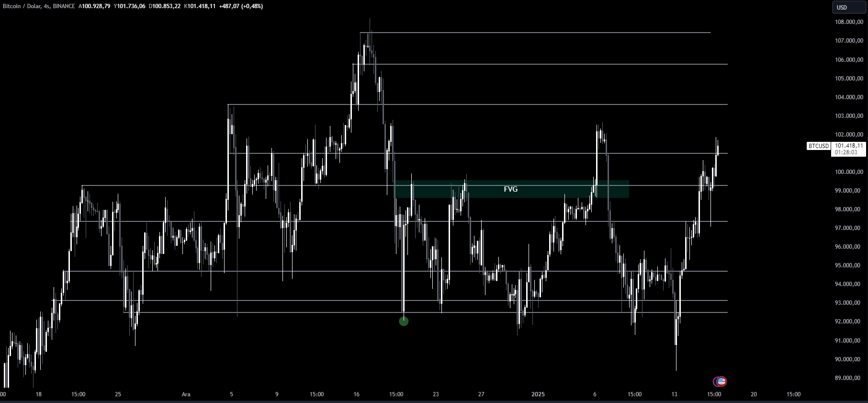868x403 pixels.
Task: Click the change value +487,07 (+0,48%)
Action: (x=241, y=6)
